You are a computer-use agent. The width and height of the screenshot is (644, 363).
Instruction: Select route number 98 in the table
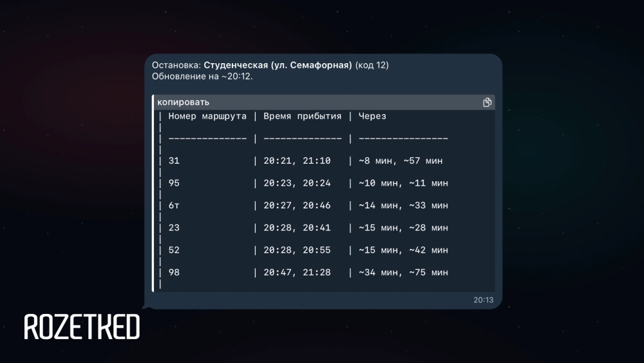174,272
